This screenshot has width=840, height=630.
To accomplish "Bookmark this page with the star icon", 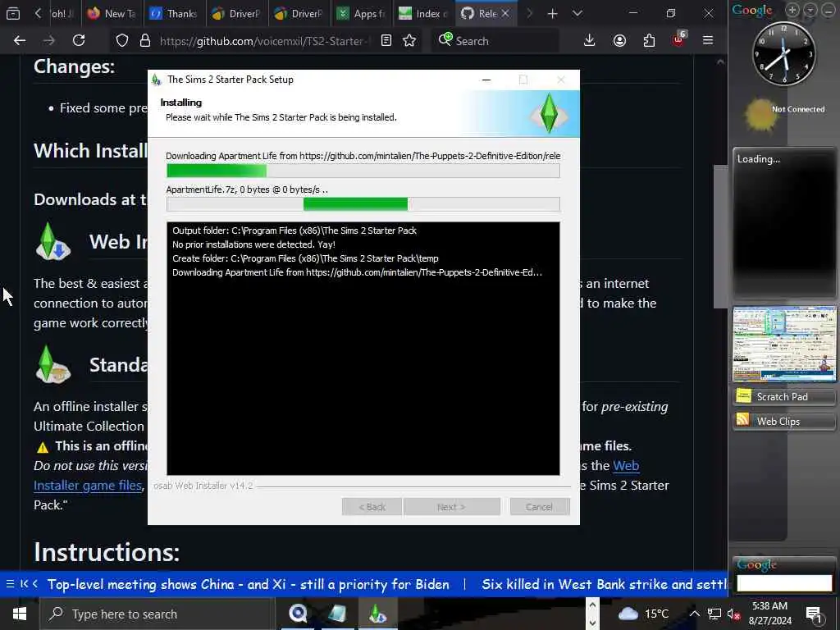I will [409, 41].
